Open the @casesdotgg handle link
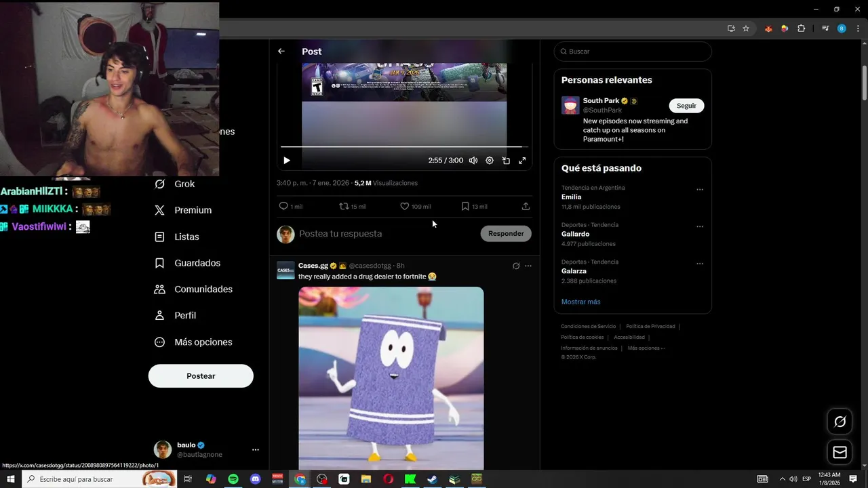The width and height of the screenshot is (868, 488). (x=370, y=266)
